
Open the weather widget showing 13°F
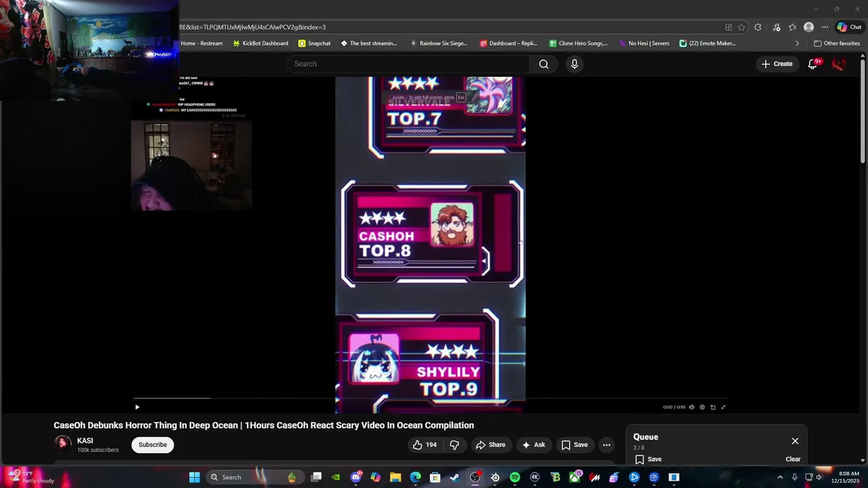point(32,477)
